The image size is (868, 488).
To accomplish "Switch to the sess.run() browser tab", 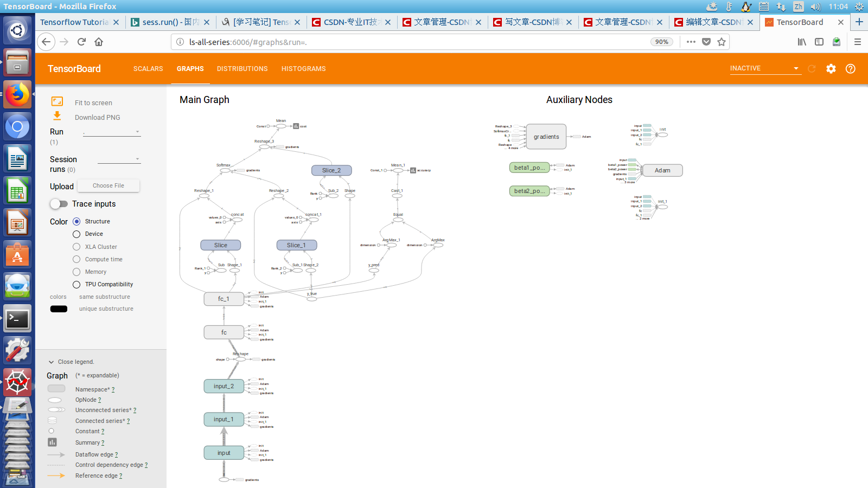I will pyautogui.click(x=170, y=22).
